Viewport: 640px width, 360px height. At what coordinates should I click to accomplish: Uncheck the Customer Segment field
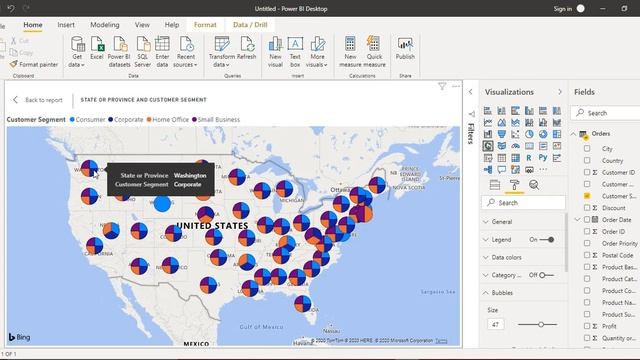[x=587, y=196]
